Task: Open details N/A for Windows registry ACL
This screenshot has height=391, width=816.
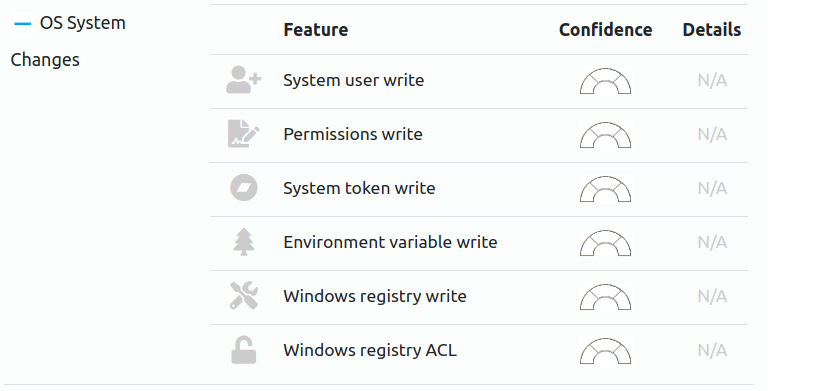Action: pyautogui.click(x=712, y=350)
